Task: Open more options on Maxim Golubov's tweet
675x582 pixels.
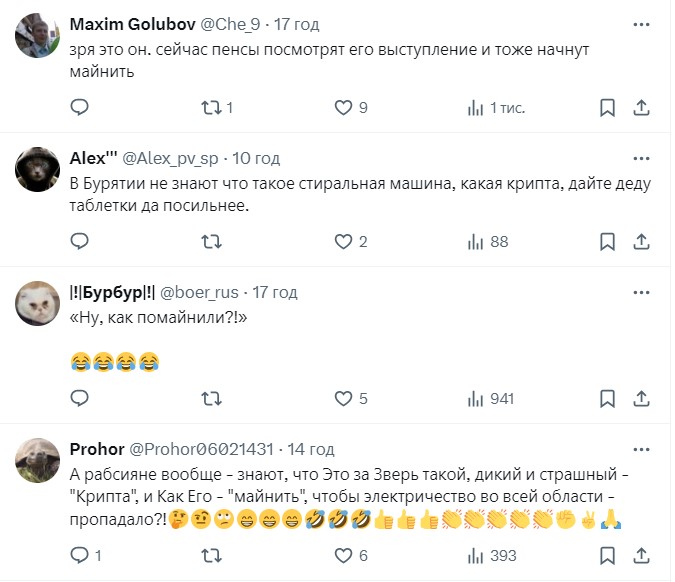Action: point(641,24)
